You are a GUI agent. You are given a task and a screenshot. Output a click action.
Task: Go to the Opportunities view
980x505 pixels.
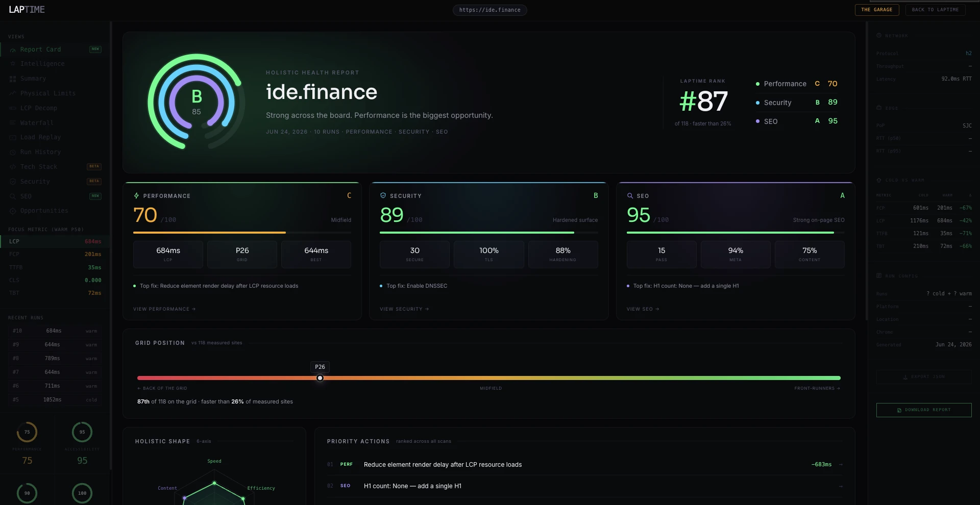55,211
